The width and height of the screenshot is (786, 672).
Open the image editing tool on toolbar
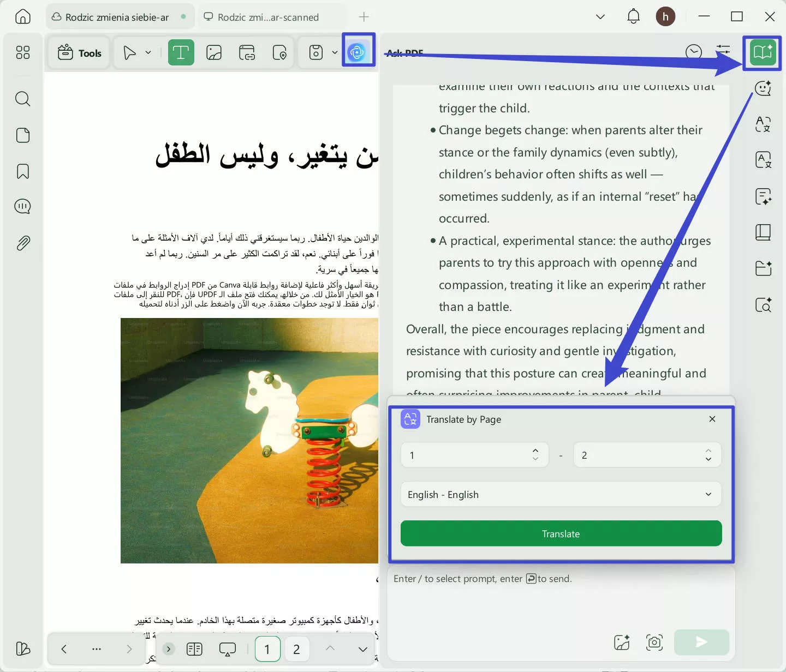pyautogui.click(x=213, y=52)
